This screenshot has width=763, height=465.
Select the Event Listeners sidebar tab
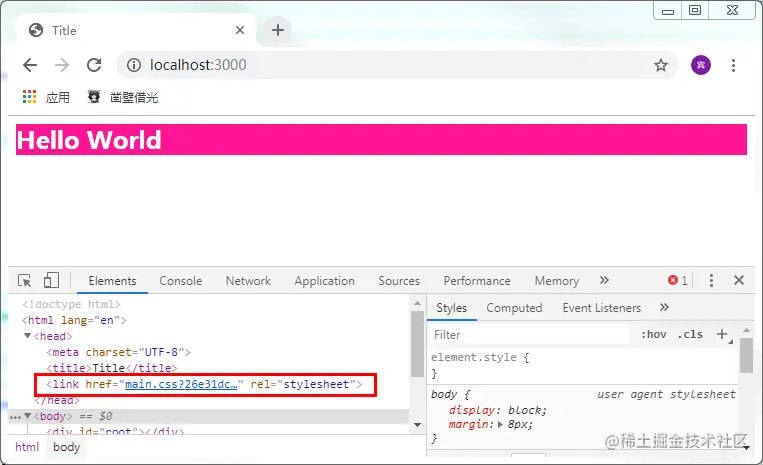click(x=602, y=308)
